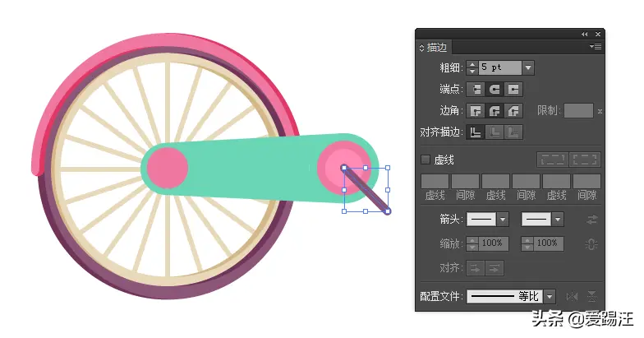
Task: Toggle the flip profile along icon
Action: [573, 296]
